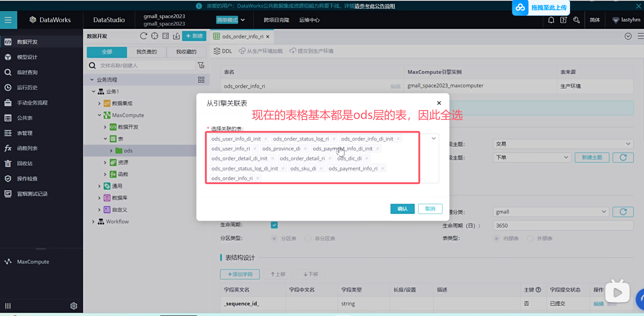Open the 运维中心 menu item
644x316 pixels.
point(309,20)
